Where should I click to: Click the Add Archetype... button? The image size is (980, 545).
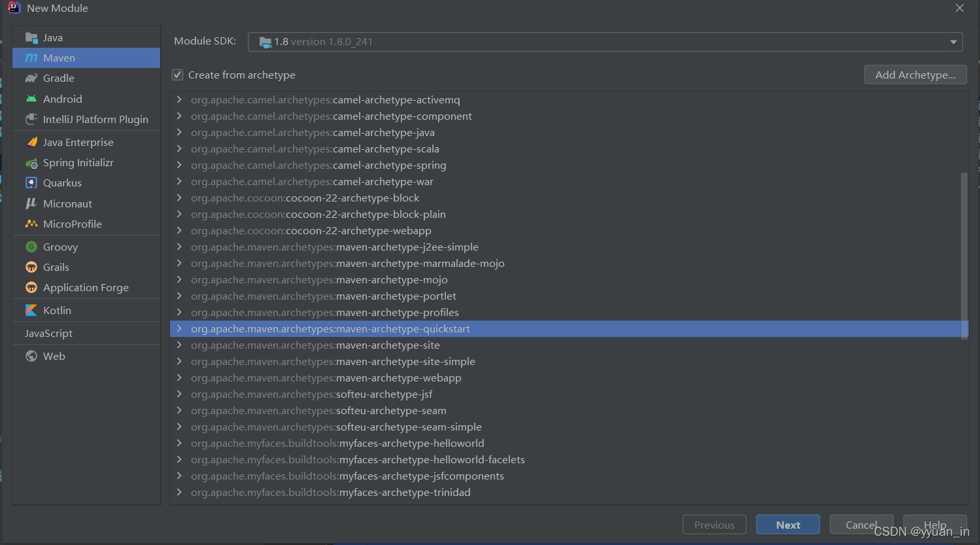tap(915, 75)
